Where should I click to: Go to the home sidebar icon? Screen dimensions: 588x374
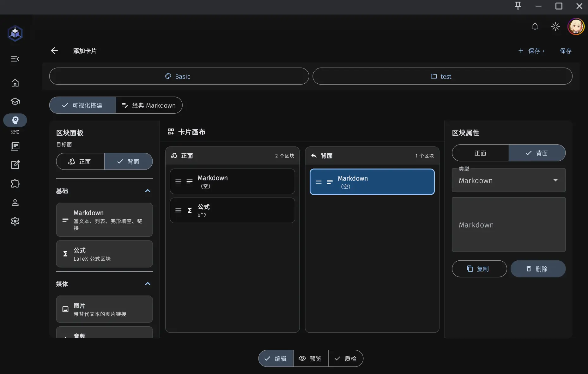click(15, 83)
